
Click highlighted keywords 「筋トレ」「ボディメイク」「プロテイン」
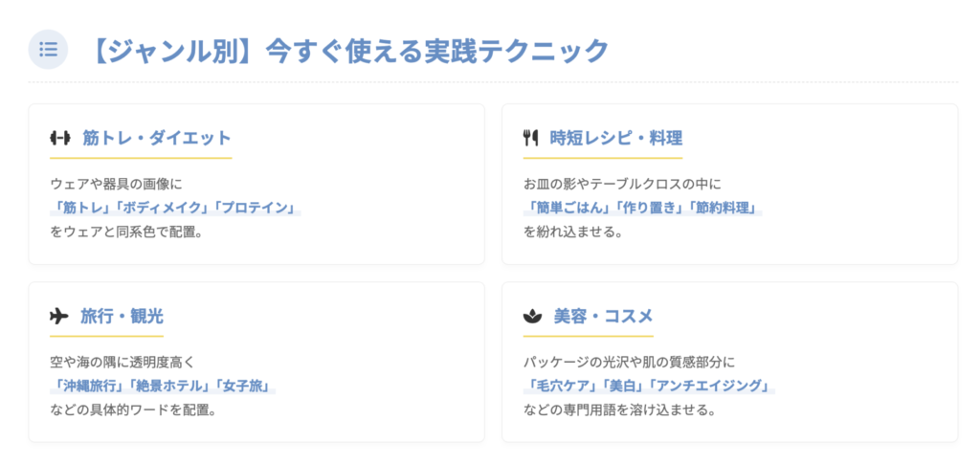pyautogui.click(x=175, y=208)
